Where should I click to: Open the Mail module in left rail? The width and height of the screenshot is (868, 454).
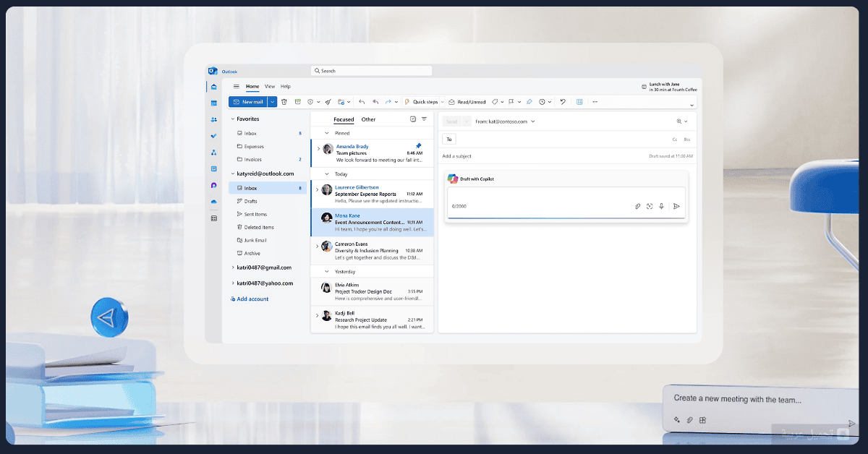pyautogui.click(x=213, y=87)
